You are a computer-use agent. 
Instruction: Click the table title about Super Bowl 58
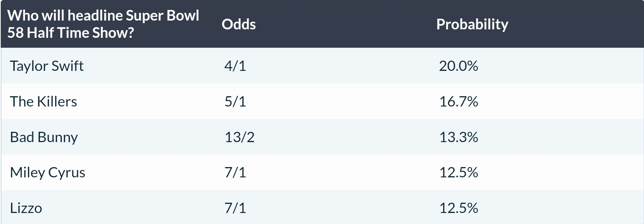click(x=103, y=24)
